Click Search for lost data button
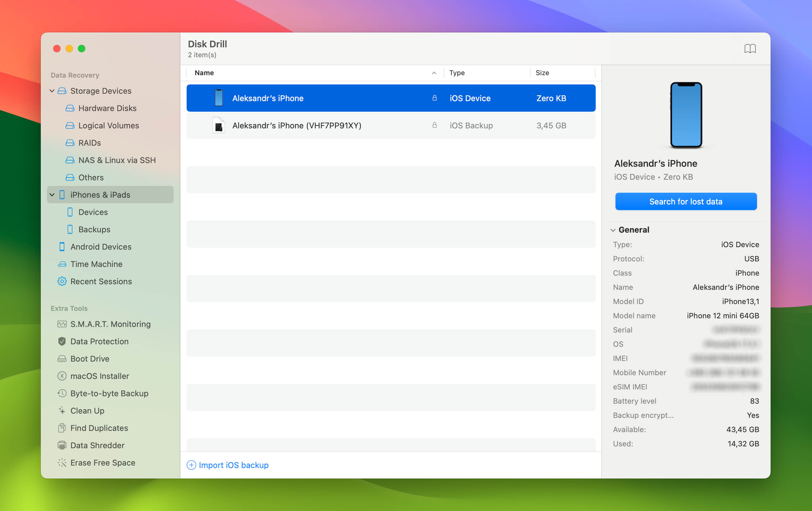The image size is (812, 511). tap(686, 201)
